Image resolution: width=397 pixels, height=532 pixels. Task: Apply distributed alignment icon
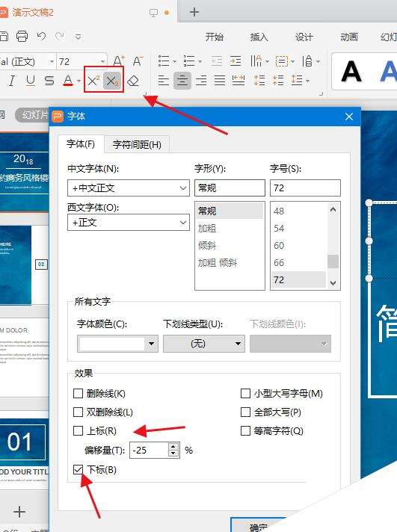(238, 81)
